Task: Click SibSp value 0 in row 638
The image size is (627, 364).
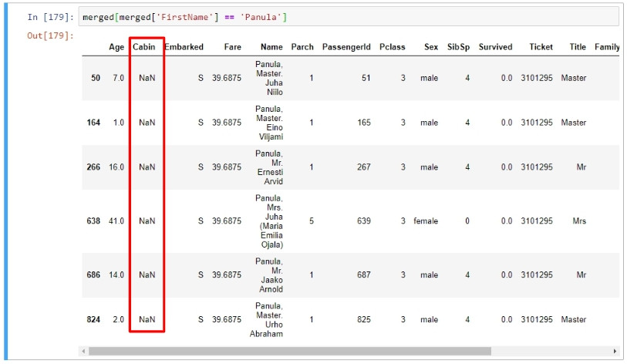Action: click(x=467, y=221)
